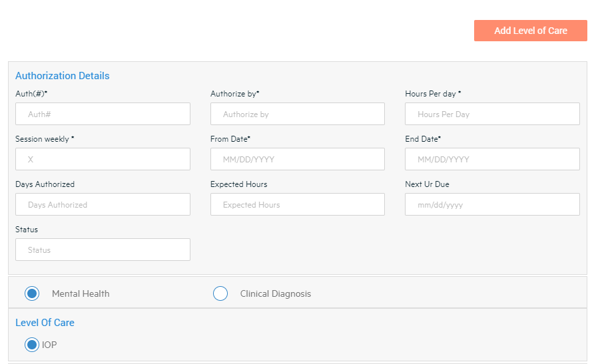Click the Hours Per day field label
This screenshot has width=594, height=364.
433,94
